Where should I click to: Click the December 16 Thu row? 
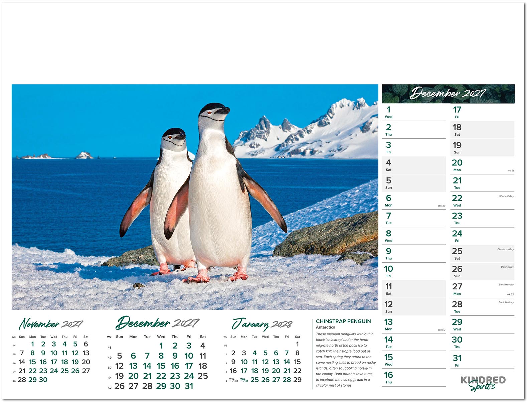tap(414, 378)
